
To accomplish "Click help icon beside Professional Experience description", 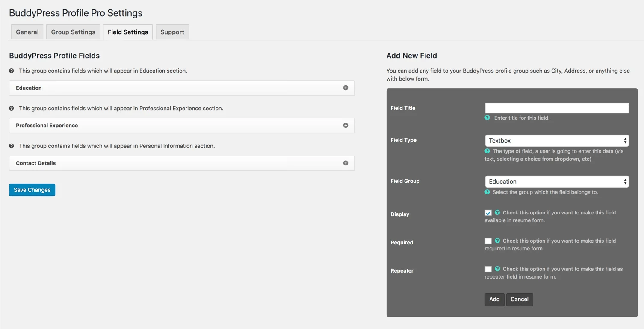I will click(x=12, y=109).
